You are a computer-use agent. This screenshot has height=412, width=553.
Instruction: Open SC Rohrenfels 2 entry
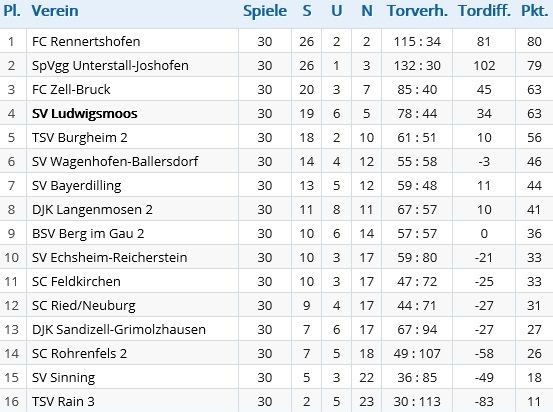(79, 353)
